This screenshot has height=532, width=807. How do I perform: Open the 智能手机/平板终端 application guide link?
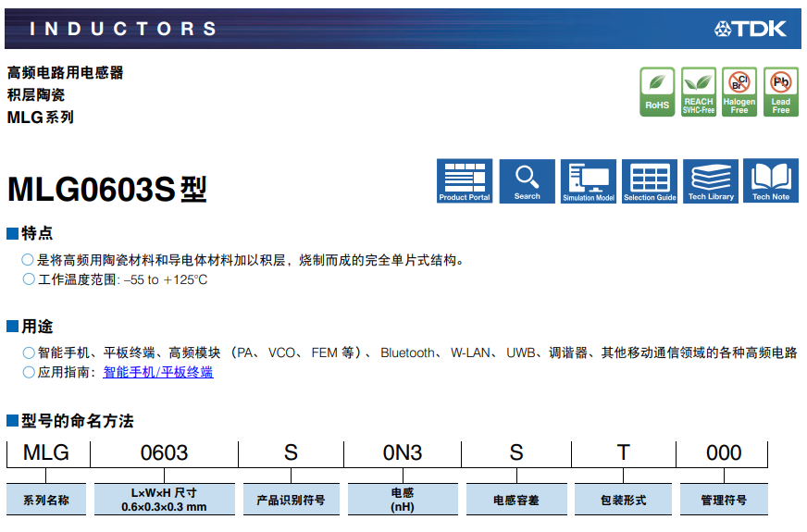tap(158, 372)
